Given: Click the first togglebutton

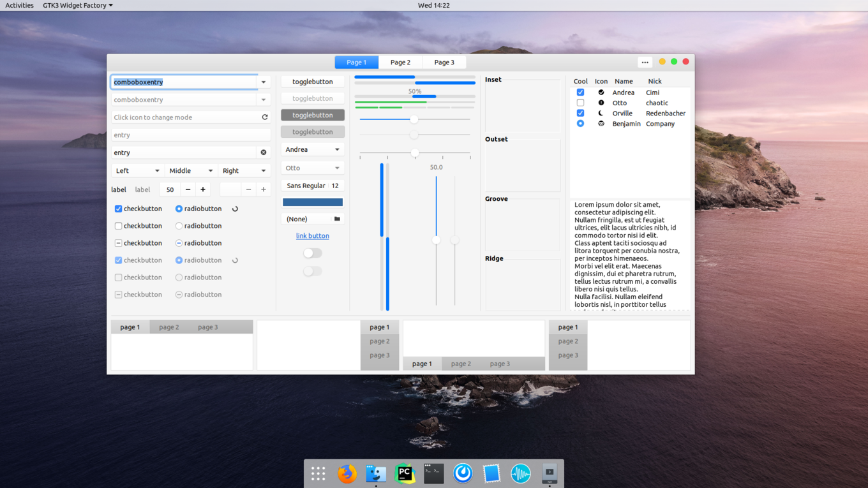Looking at the screenshot, I should (313, 82).
